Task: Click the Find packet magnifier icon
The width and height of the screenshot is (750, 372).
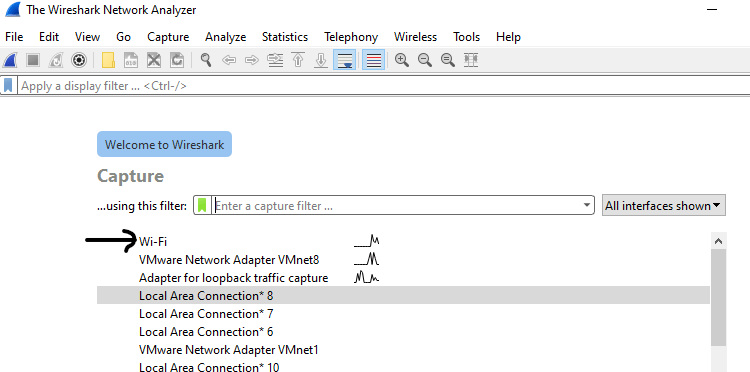Action: pyautogui.click(x=206, y=60)
